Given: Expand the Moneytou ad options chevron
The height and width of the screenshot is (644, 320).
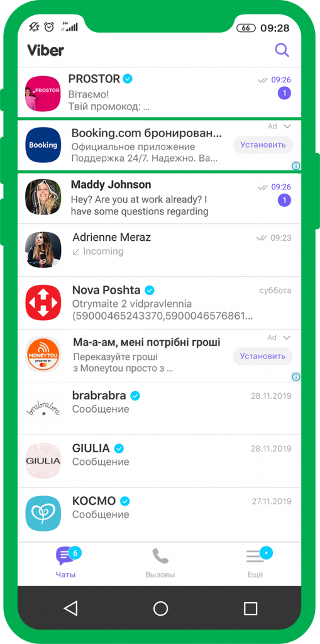Looking at the screenshot, I should 287,338.
